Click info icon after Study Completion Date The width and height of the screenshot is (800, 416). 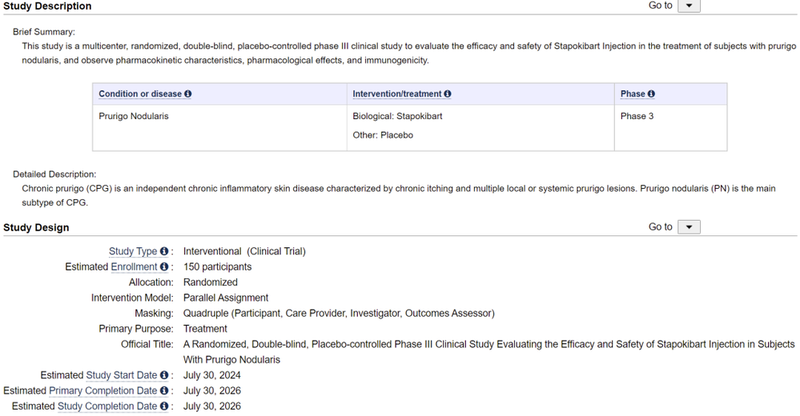[166, 407]
